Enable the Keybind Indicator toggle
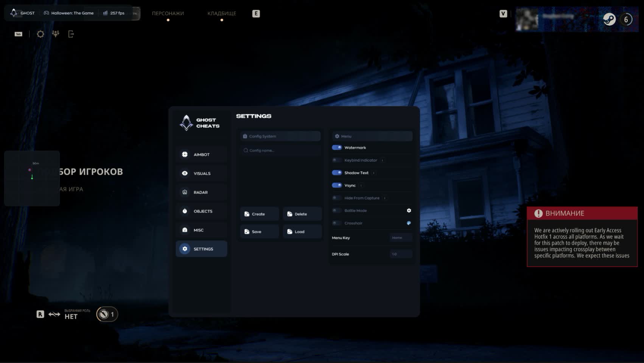The height and width of the screenshot is (363, 644). 337,160
